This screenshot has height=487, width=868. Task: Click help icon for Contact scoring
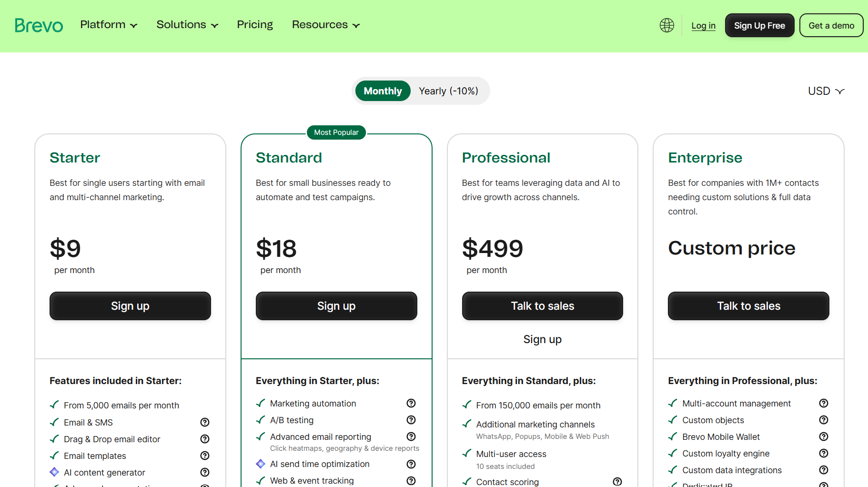tap(617, 481)
